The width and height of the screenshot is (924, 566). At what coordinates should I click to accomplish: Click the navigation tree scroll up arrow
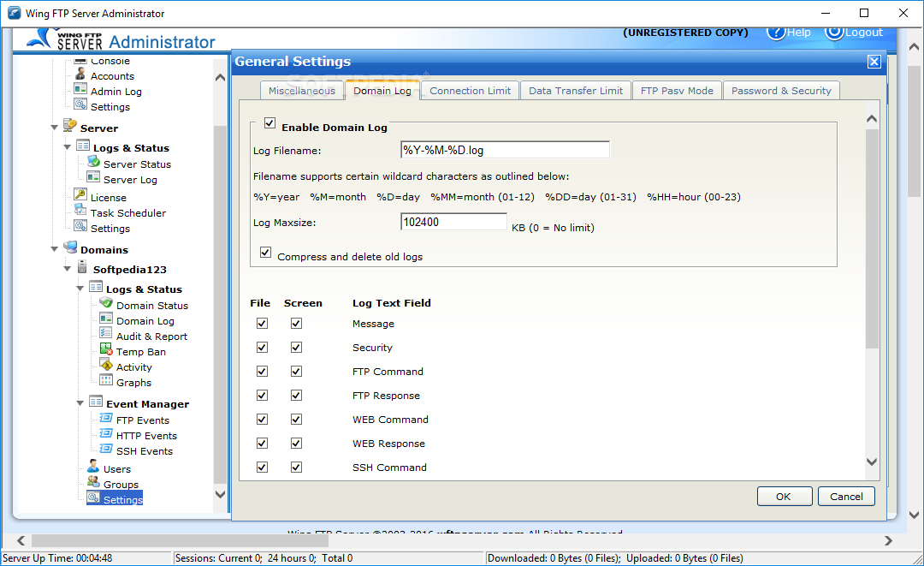tap(221, 77)
